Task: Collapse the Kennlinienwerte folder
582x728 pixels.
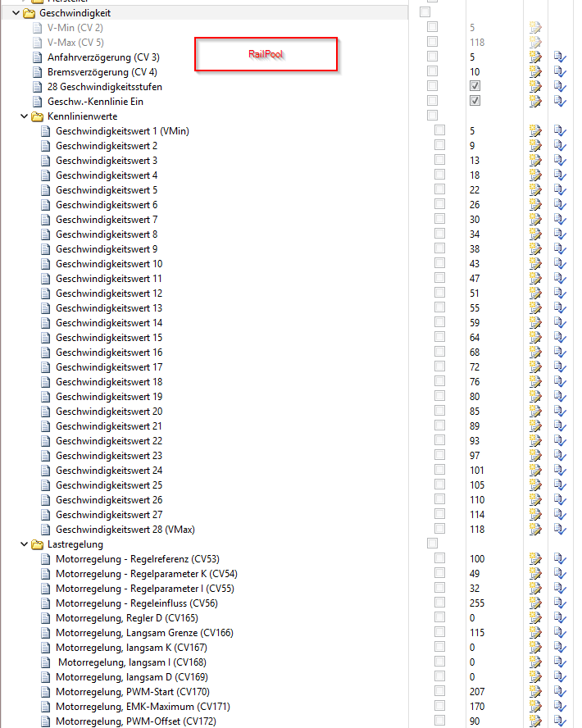Action: 24,116
